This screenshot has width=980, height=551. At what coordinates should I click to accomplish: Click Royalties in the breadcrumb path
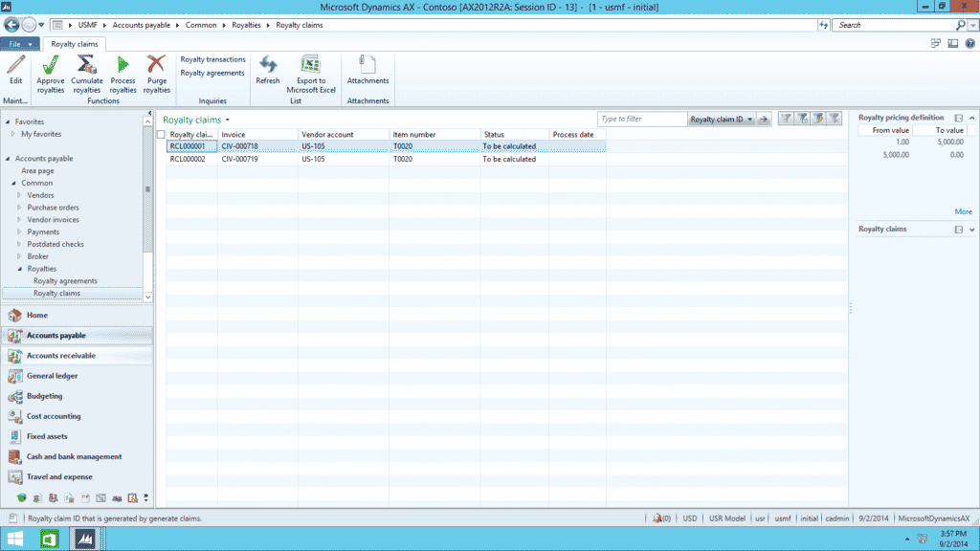pos(246,25)
